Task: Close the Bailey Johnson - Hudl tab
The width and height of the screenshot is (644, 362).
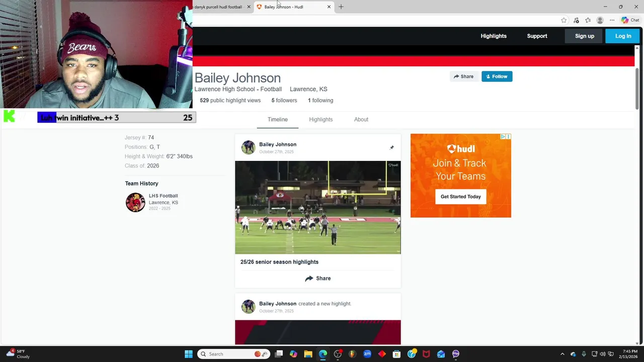Action: (329, 7)
